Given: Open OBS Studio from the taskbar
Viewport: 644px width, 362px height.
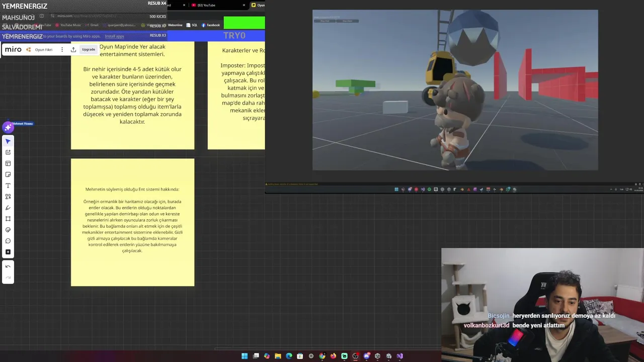Looking at the screenshot, I should click(x=355, y=356).
